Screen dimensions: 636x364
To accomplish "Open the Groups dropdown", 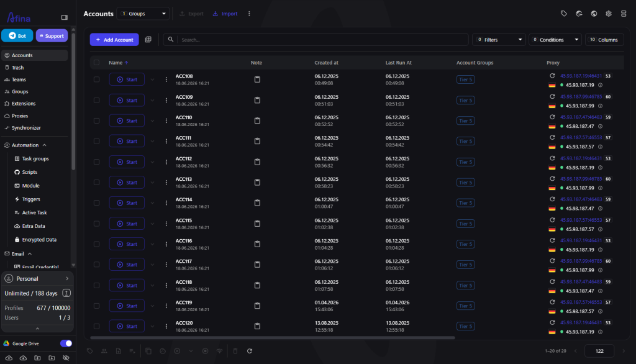I will pyautogui.click(x=143, y=14).
